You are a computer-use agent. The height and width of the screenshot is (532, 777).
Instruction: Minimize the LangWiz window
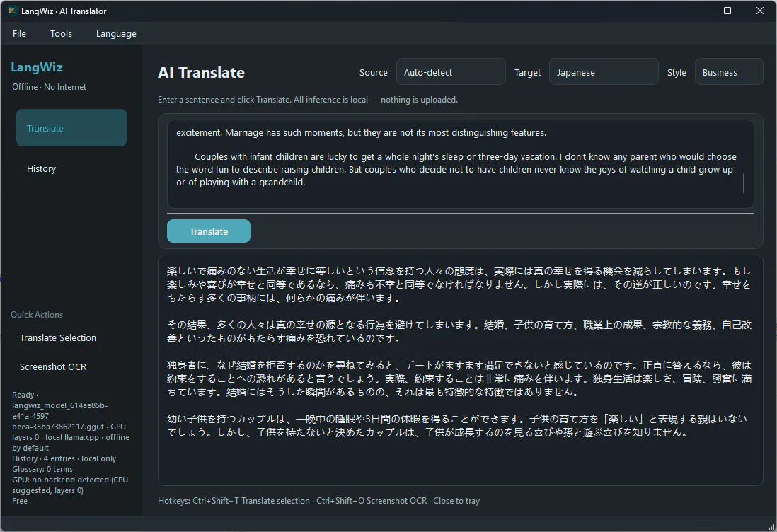click(x=696, y=11)
